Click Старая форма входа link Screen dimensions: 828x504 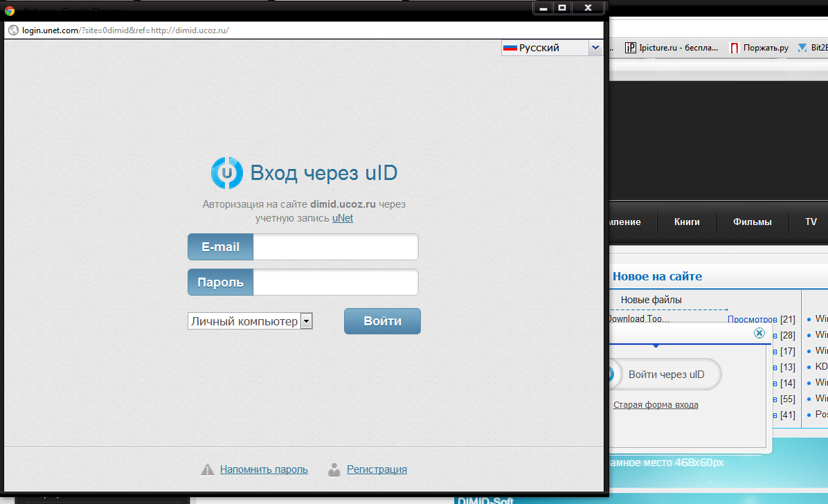click(x=656, y=405)
